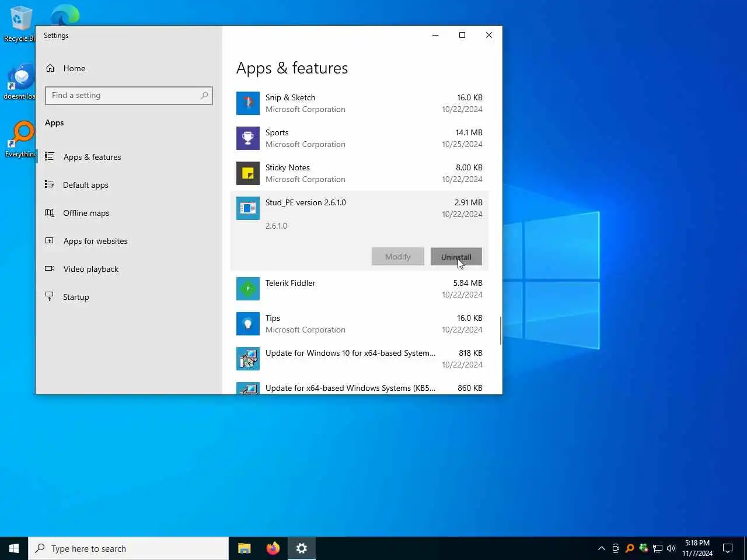This screenshot has width=747, height=560.
Task: Maximize the Settings window
Action: (x=462, y=35)
